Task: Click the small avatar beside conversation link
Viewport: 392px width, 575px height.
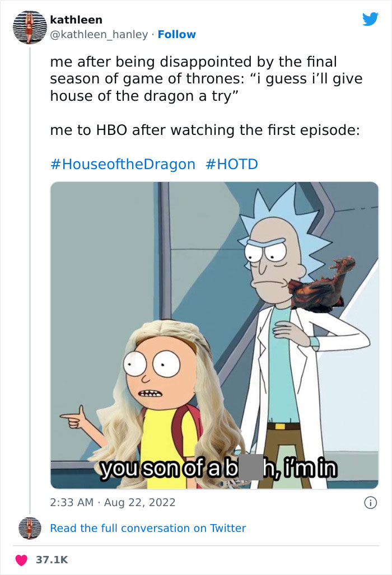Action: pos(30,528)
